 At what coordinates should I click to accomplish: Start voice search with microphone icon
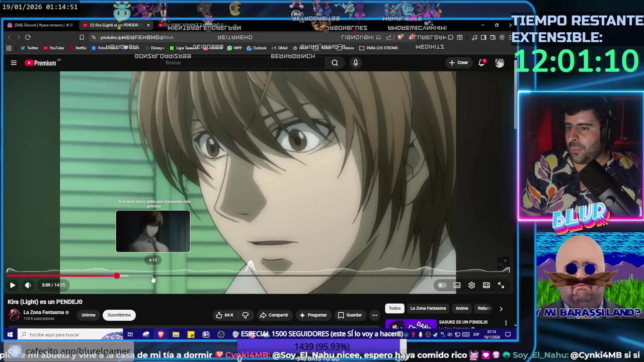tap(356, 63)
